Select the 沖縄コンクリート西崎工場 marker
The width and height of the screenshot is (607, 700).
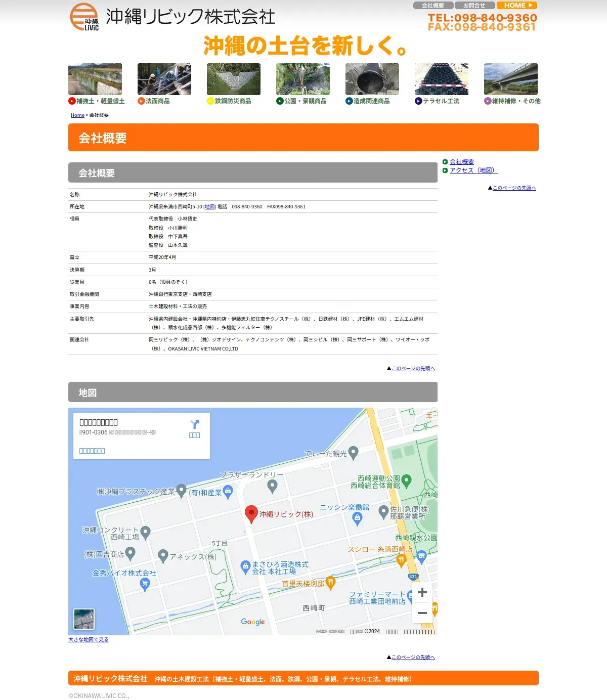(146, 533)
